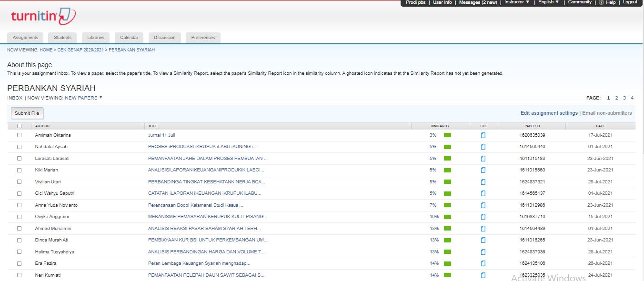
Task: Open the English language dropdown
Action: pos(548,2)
